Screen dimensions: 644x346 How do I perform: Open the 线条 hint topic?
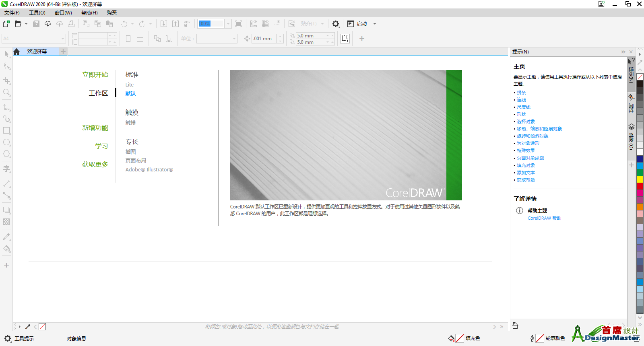coord(521,93)
